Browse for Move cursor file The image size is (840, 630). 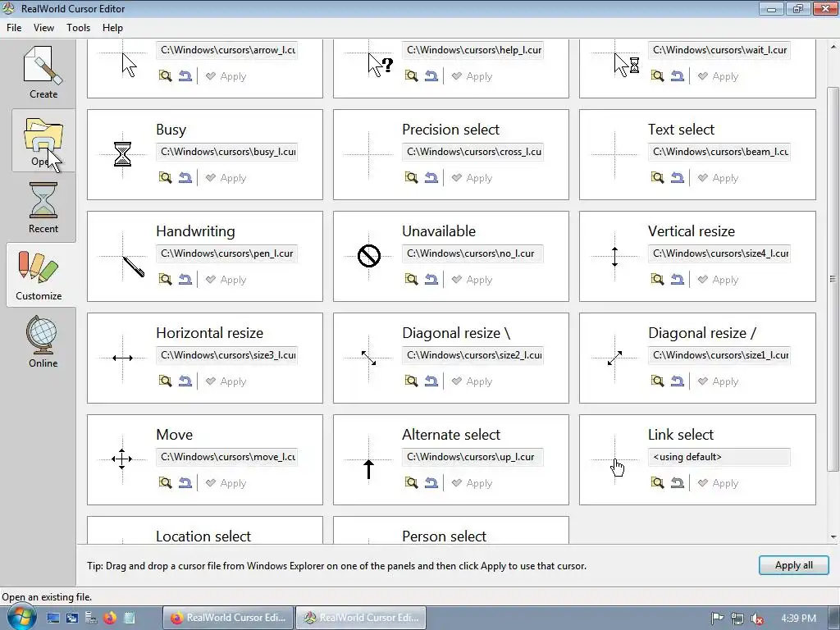point(165,483)
